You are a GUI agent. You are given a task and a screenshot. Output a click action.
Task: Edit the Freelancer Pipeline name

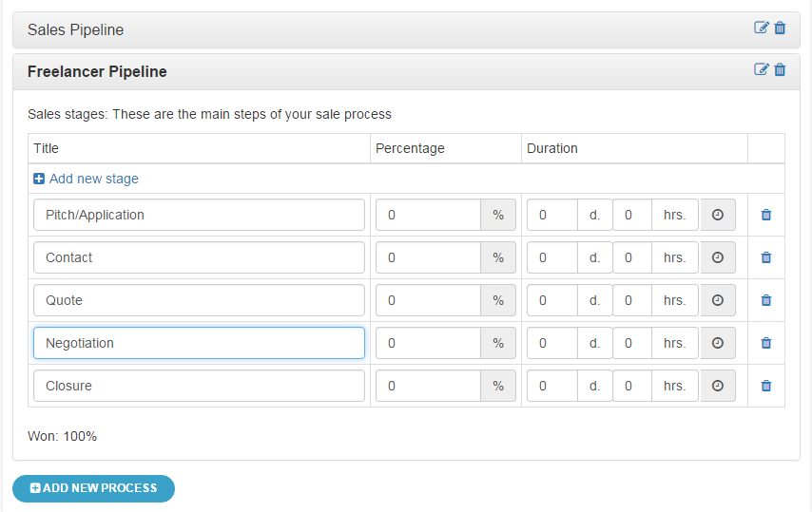[762, 69]
